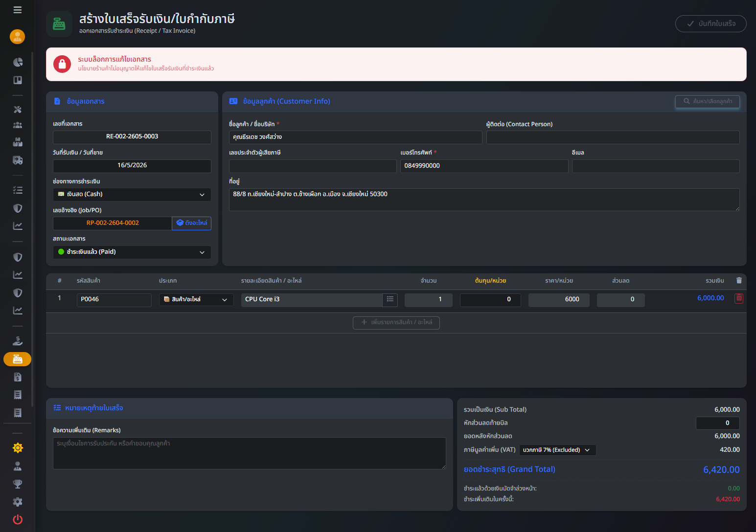This screenshot has height=532, width=756.
Task: Select the highlighted cash register sidebar icon
Action: click(18, 359)
